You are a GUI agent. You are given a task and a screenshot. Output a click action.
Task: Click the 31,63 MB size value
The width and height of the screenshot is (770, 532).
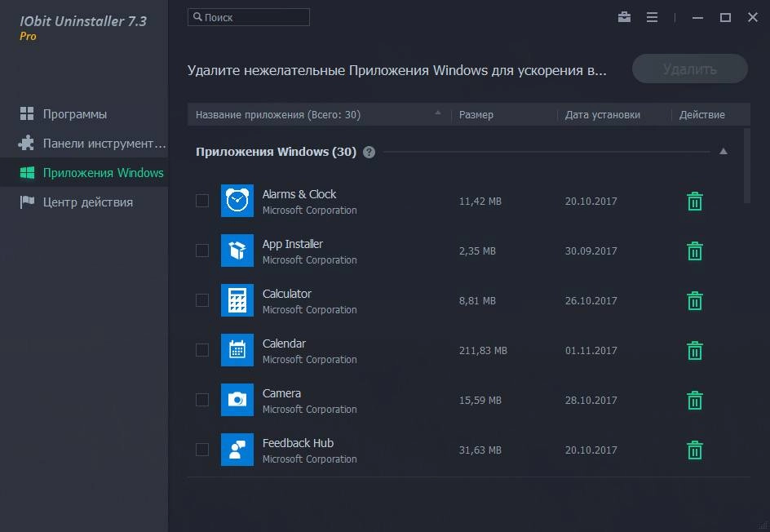pos(480,450)
